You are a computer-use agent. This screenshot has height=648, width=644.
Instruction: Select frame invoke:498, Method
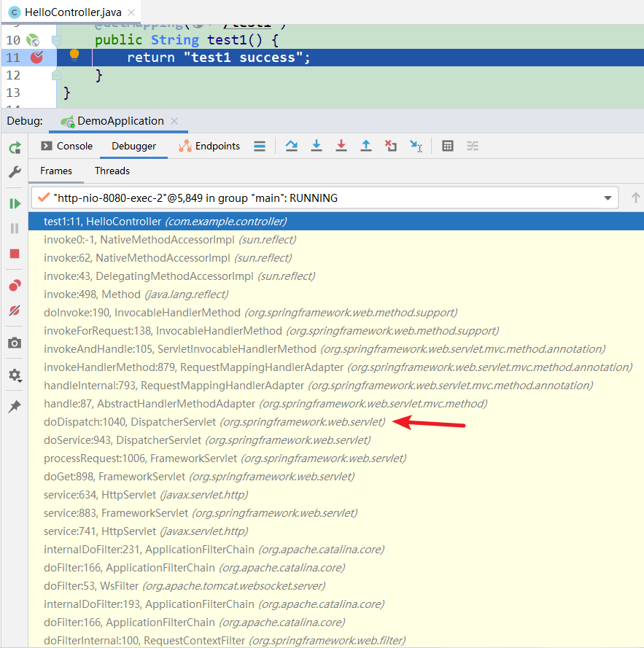(x=335, y=294)
